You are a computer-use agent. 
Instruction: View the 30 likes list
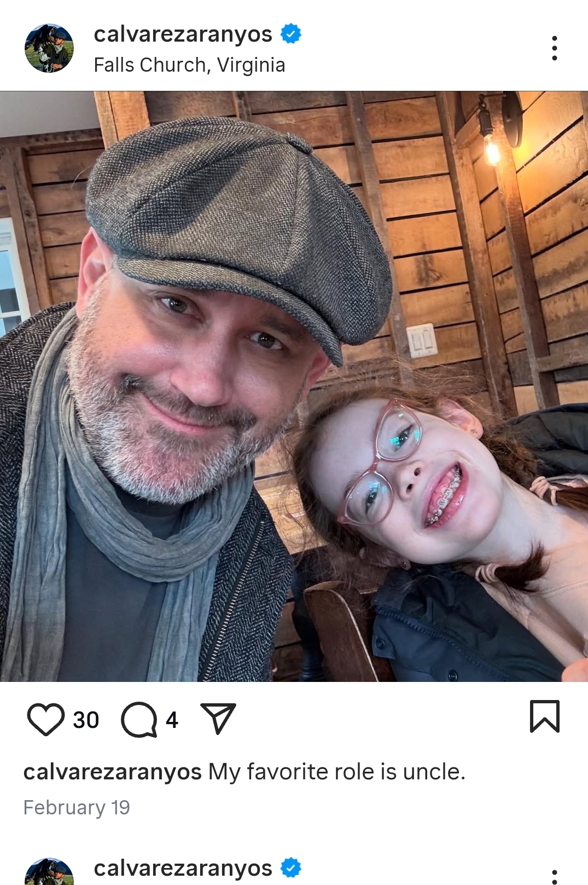(86, 720)
